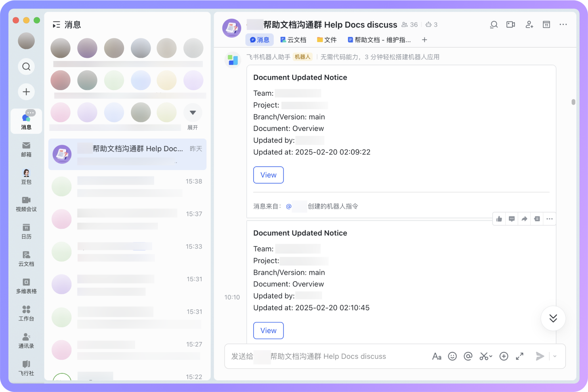
Task: Open the conversation timestamped 15:38
Action: click(127, 187)
